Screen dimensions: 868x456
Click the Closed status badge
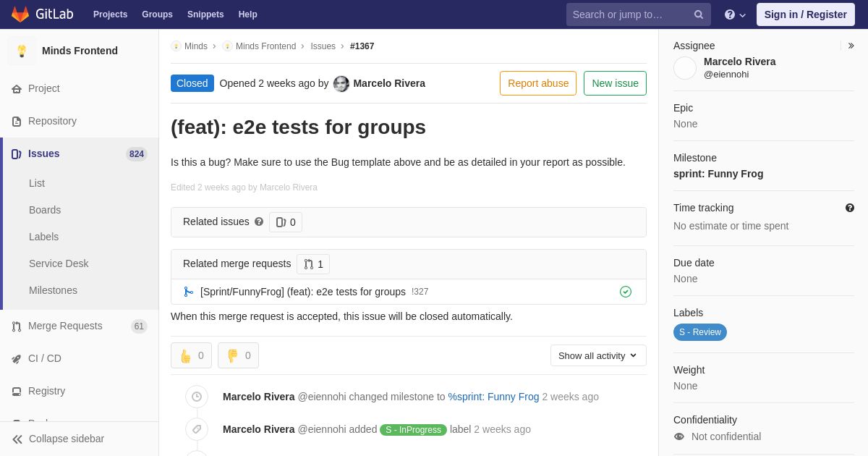pos(192,83)
